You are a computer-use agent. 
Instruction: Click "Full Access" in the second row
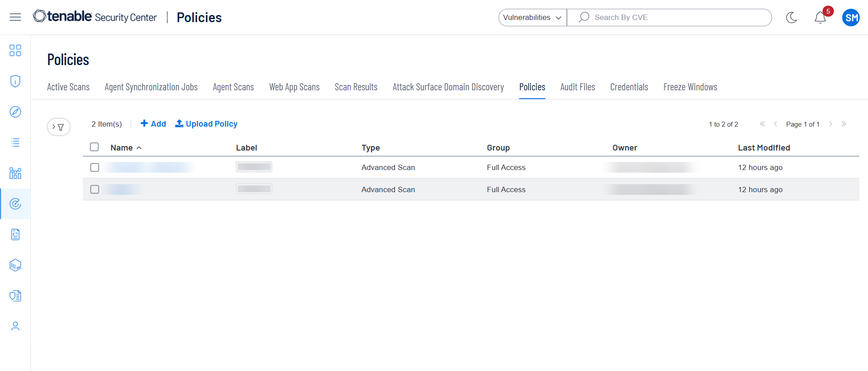point(506,189)
